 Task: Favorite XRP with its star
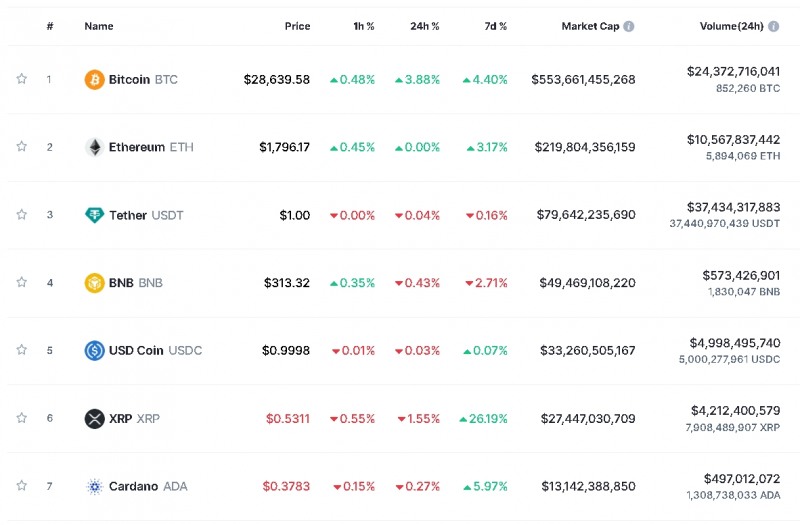21,418
